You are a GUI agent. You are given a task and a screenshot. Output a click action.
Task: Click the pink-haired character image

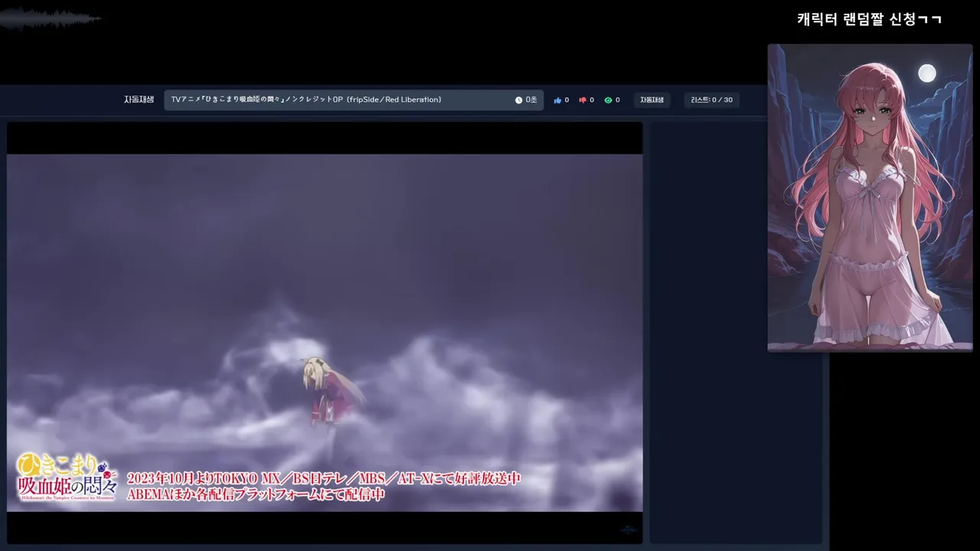pos(870,197)
